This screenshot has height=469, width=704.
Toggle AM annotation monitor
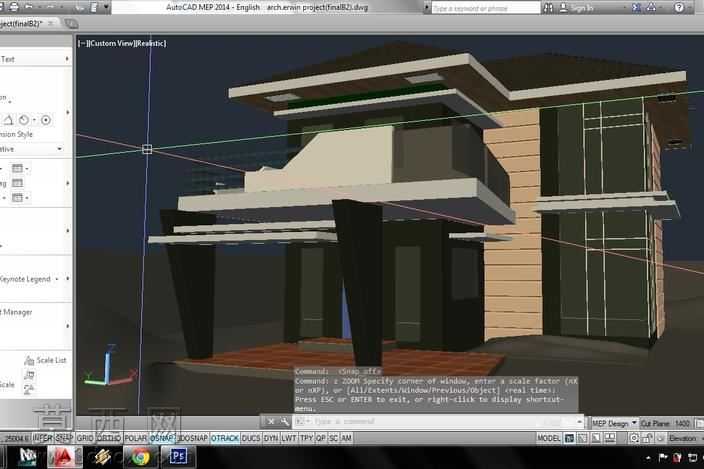[346, 438]
